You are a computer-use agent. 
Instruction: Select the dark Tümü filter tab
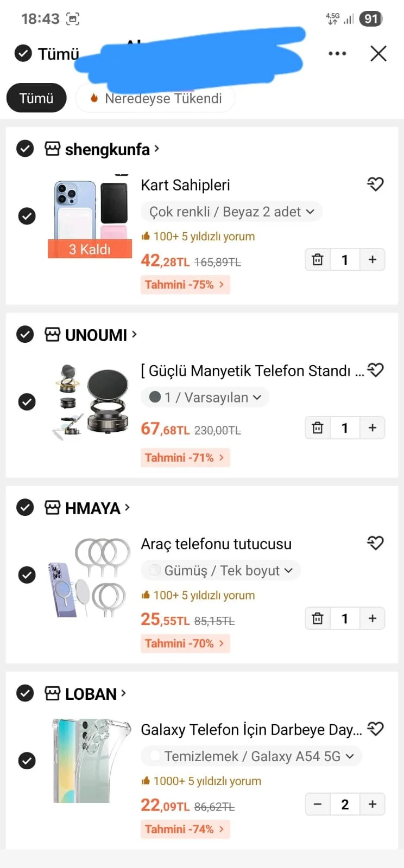[x=36, y=98]
